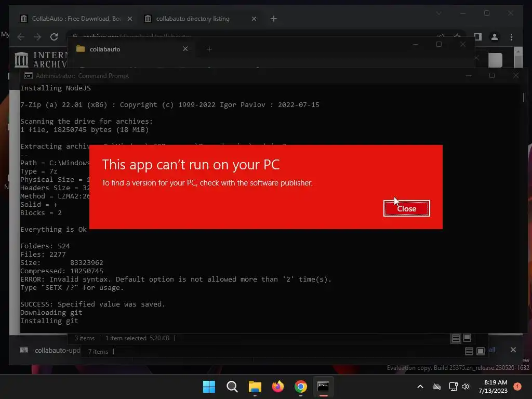This screenshot has height=399, width=532.
Task: Open the OneDrive tray icon
Action: pos(437,387)
